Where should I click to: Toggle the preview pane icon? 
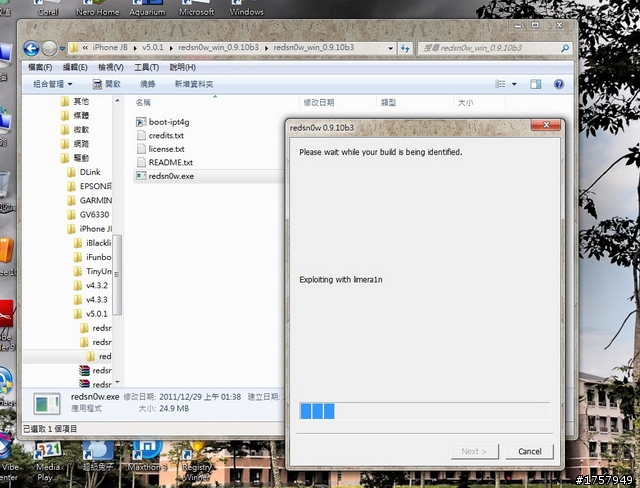pyautogui.click(x=536, y=84)
